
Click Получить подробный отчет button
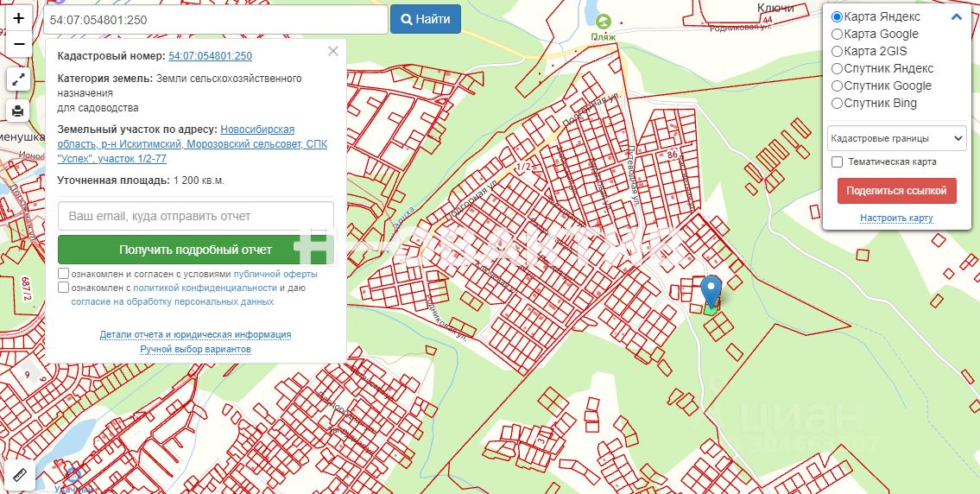(196, 250)
